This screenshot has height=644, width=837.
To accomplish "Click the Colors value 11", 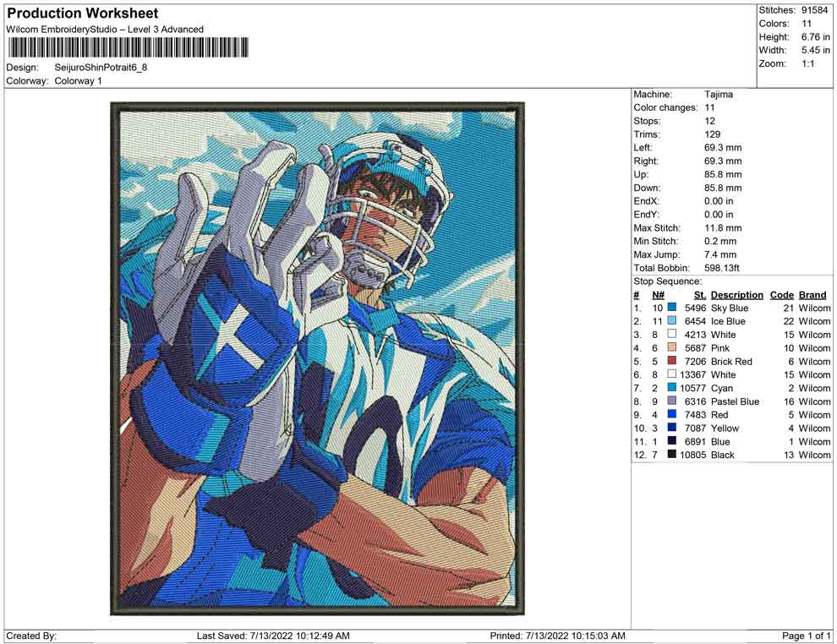I will point(806,24).
